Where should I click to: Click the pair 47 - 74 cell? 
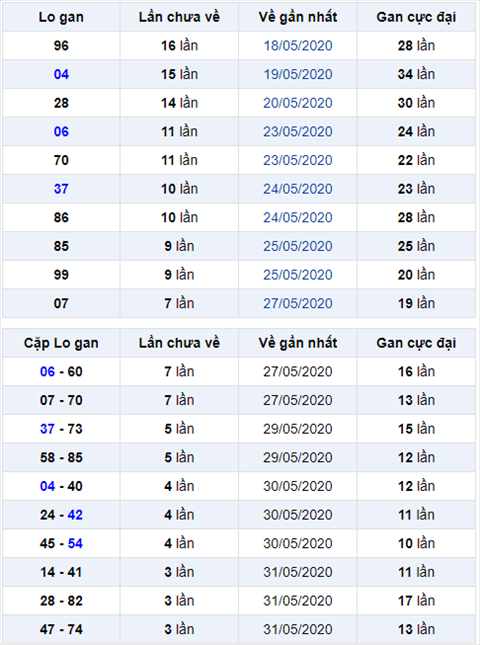61,629
